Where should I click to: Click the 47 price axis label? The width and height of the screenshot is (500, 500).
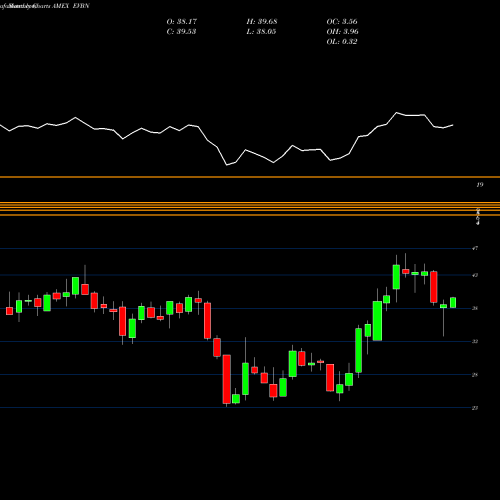click(x=475, y=248)
